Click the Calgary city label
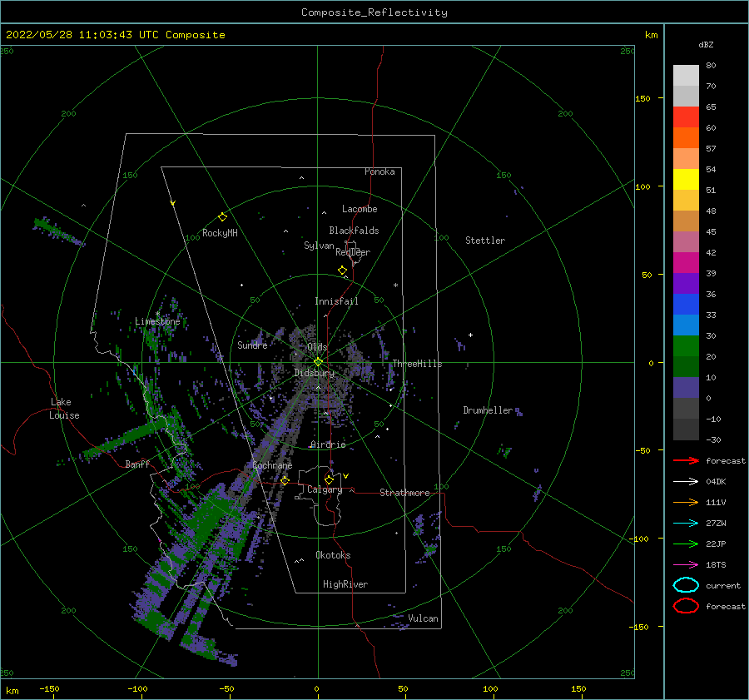 tap(325, 489)
